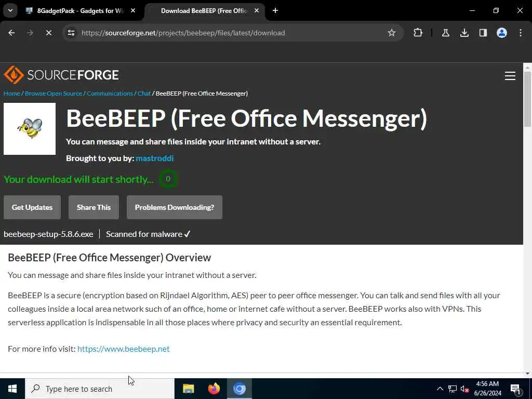Open File Explorer from taskbar
Image resolution: width=532 pixels, height=399 pixels.
(x=188, y=389)
